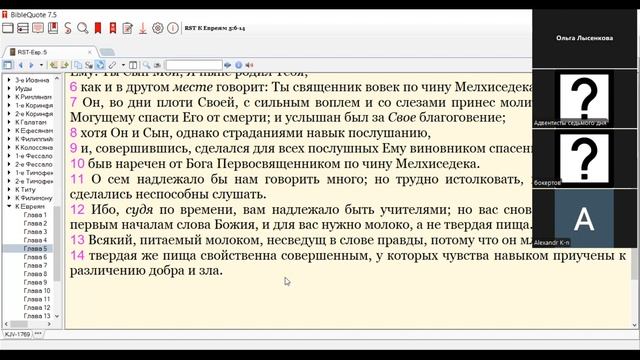Click the small magnifier icon in tab toolbar
The image size is (640, 360).
click(146, 65)
